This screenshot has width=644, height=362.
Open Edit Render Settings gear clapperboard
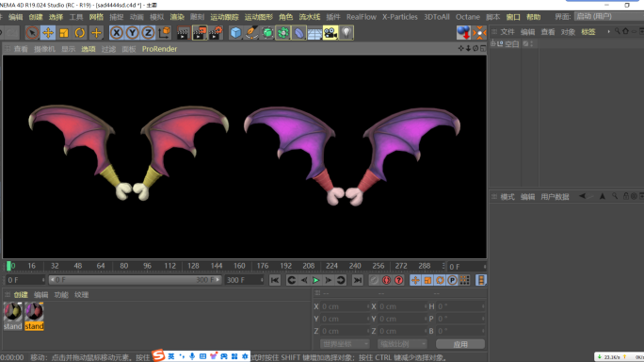click(216, 33)
